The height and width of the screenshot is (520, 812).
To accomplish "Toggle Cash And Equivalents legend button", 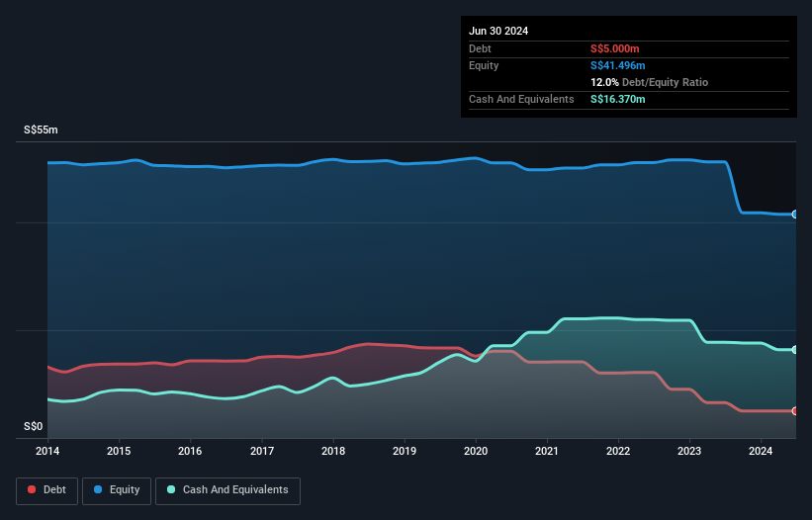I will pos(227,490).
